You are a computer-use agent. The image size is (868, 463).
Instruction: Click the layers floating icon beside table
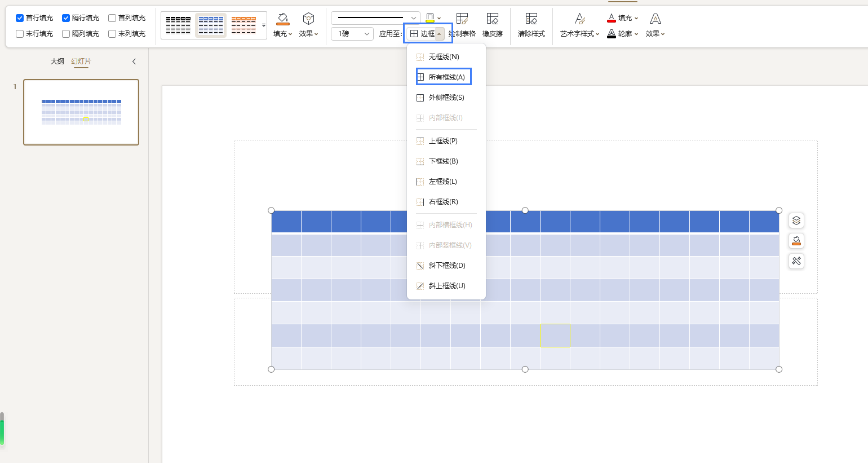796,221
